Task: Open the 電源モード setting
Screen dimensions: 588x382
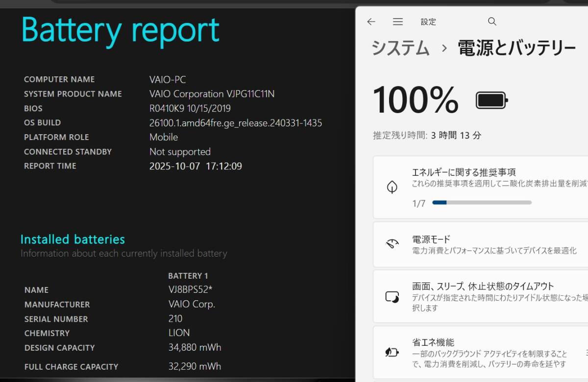Action: click(x=481, y=244)
